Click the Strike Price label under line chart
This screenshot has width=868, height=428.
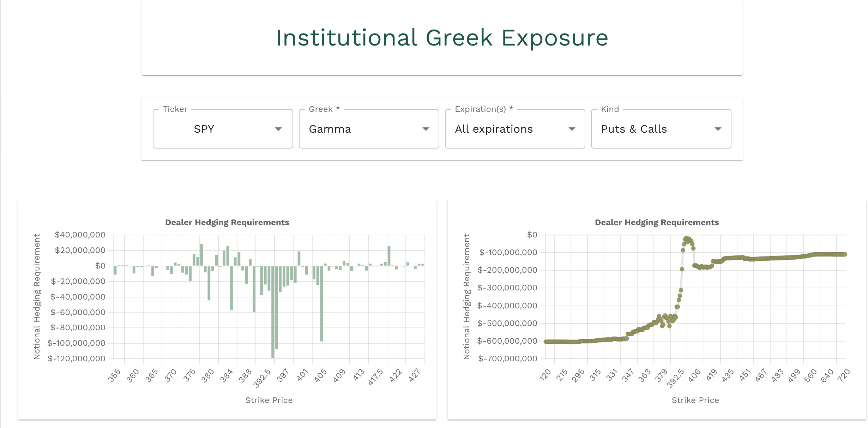pos(695,400)
